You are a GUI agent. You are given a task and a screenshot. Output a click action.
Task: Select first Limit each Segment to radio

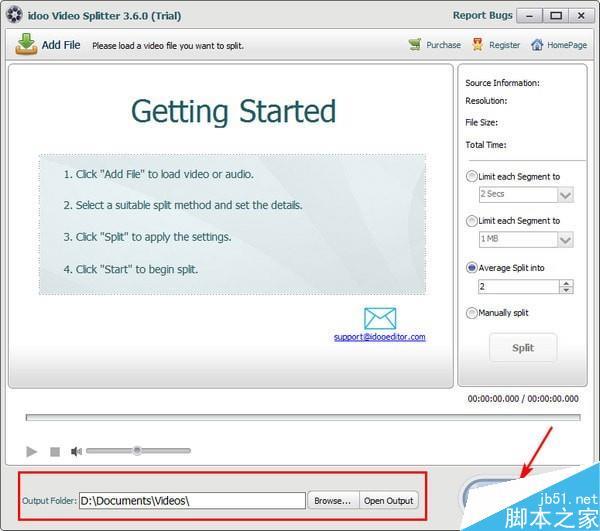471,176
